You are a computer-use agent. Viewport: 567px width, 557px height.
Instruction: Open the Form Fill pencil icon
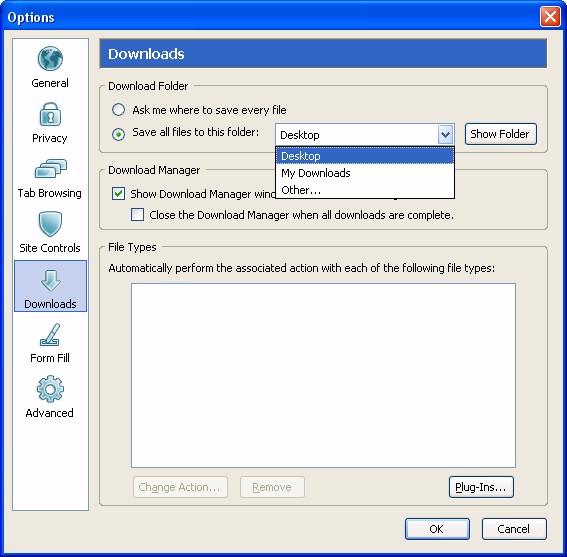50,334
